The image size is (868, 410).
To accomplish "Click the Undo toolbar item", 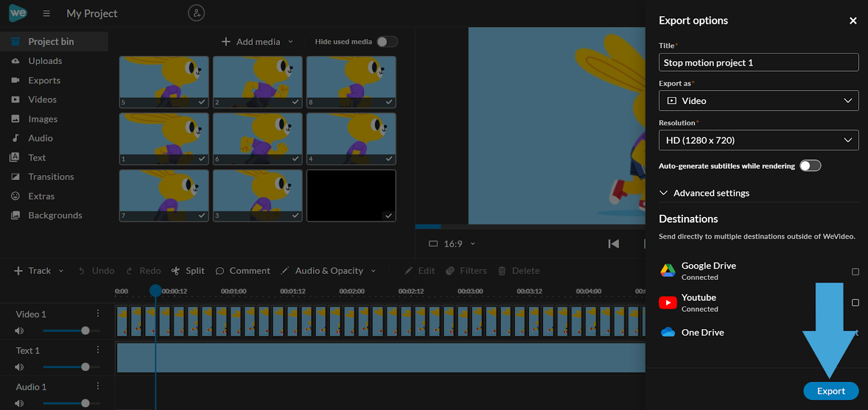I will click(96, 271).
